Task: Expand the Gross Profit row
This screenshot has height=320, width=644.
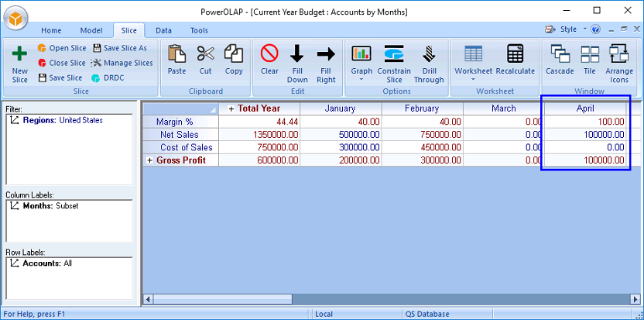Action: (x=150, y=160)
